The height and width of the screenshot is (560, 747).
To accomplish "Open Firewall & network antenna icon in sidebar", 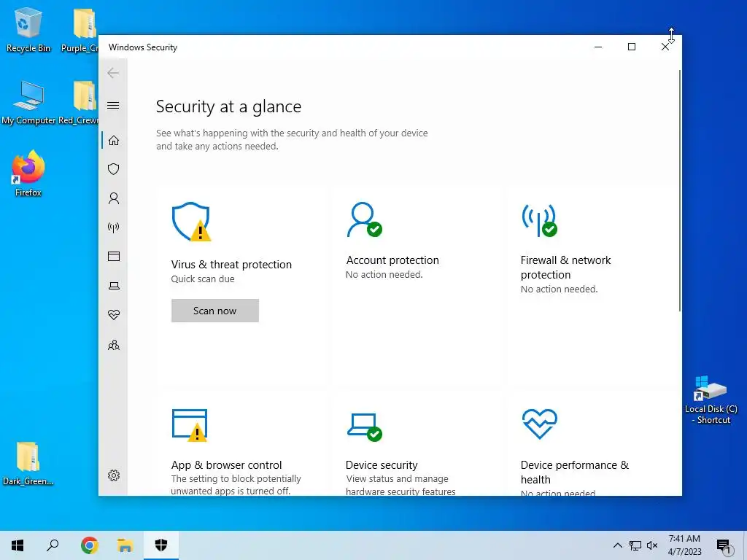I will click(x=113, y=227).
